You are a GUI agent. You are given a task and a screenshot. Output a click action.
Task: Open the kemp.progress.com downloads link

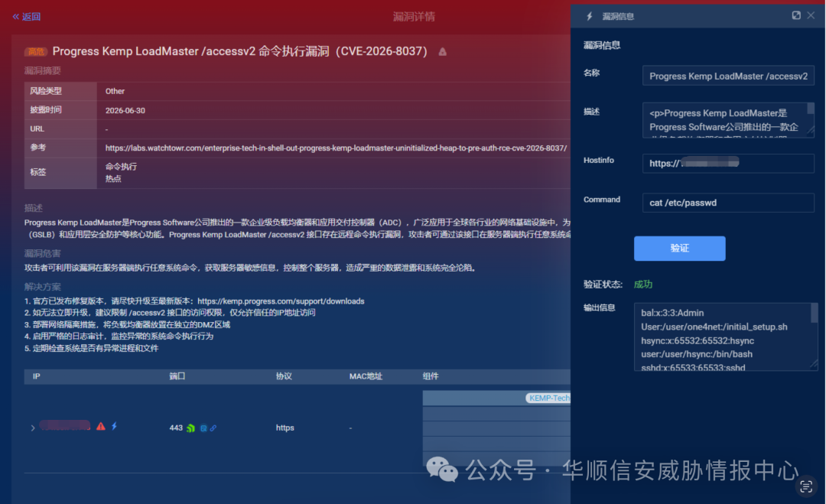[281, 301]
